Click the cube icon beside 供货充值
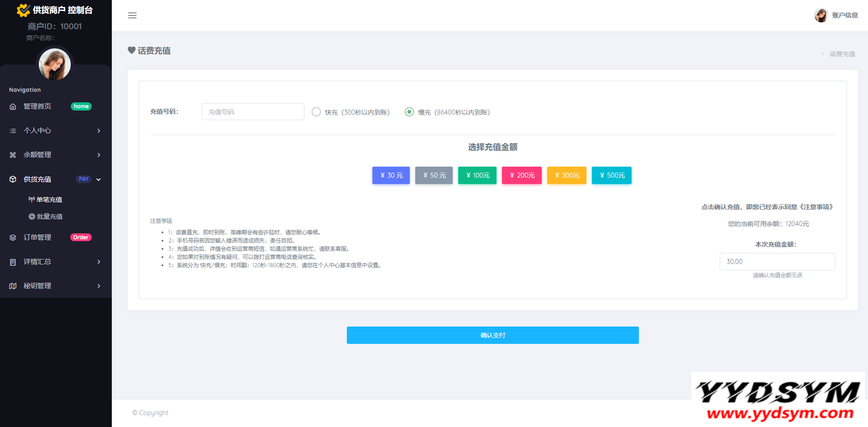Viewport: 868px width, 427px height. click(13, 179)
